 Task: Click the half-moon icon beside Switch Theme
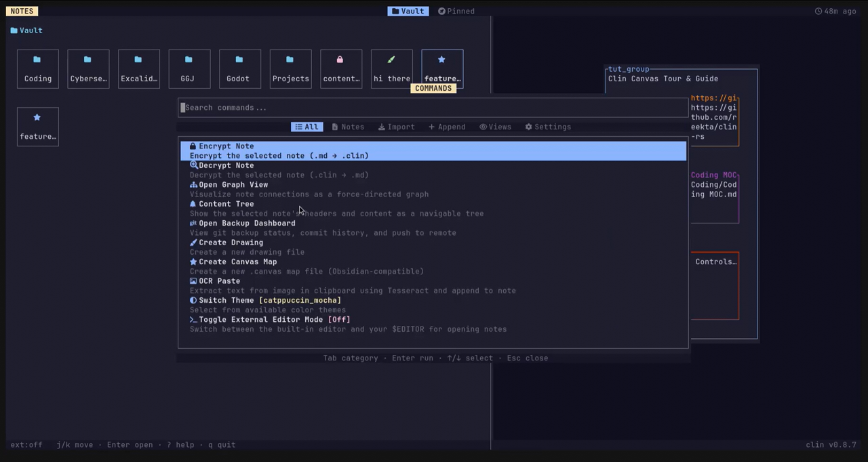(x=193, y=300)
